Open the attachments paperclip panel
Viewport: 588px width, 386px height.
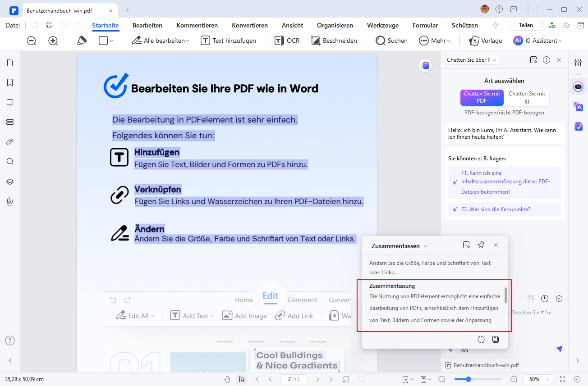tap(10, 142)
